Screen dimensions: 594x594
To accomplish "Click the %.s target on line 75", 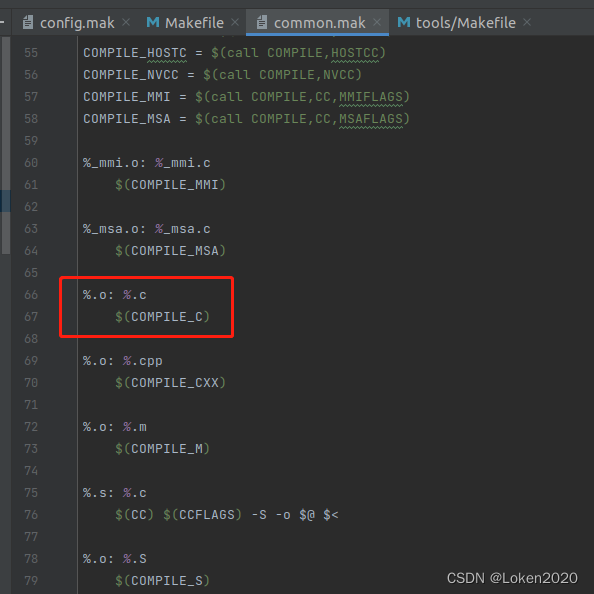I will (x=95, y=493).
